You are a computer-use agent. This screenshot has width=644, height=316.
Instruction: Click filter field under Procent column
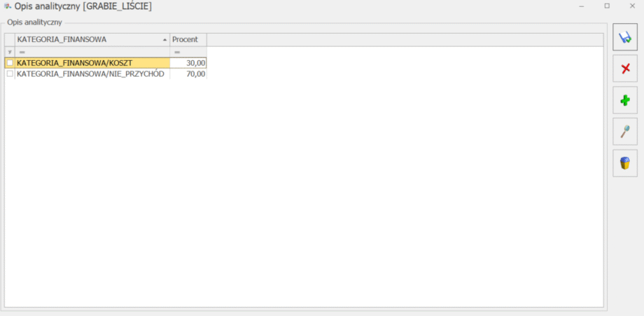click(188, 52)
